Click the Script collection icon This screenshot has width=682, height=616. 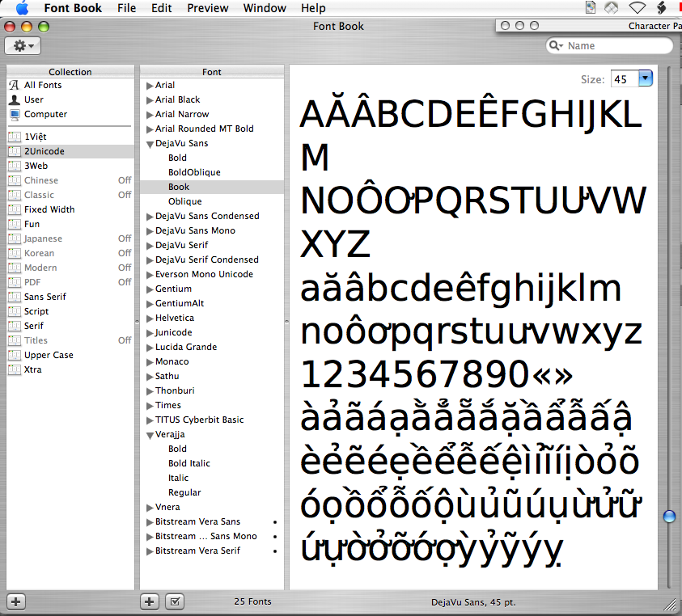click(15, 311)
